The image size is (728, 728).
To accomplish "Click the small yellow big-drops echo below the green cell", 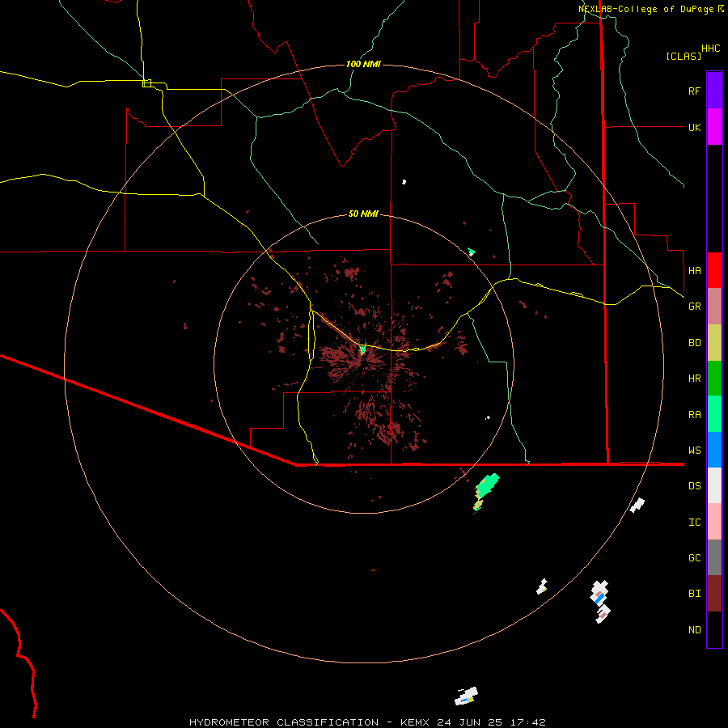I will 478,505.
